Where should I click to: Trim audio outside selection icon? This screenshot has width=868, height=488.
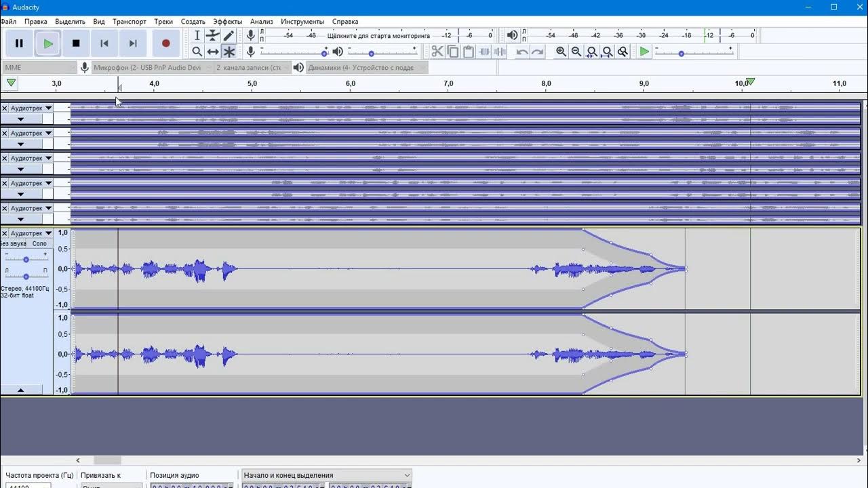coord(484,52)
